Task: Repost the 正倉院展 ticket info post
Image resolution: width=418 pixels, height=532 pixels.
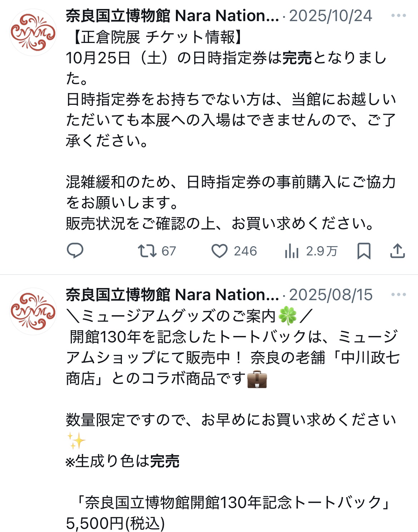Action: pyautogui.click(x=147, y=251)
